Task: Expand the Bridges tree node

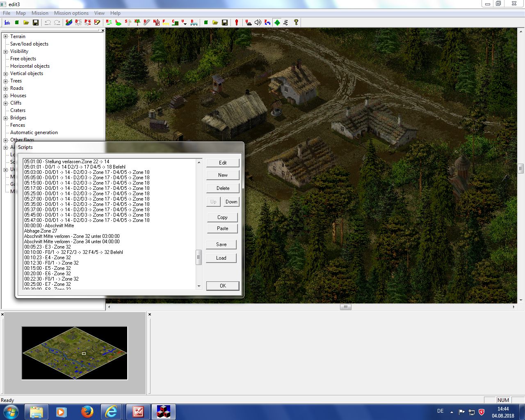Action: click(6, 118)
